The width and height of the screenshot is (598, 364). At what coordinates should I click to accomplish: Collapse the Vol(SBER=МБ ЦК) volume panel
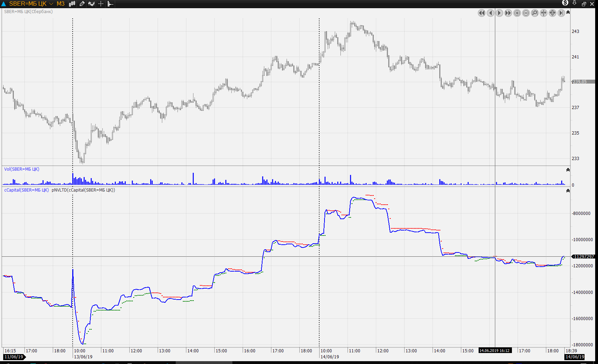tap(568, 170)
